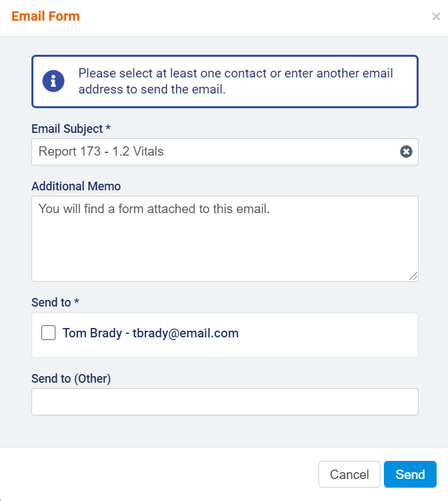The height and width of the screenshot is (501, 448).
Task: Click the Send to (Other) input box
Action: [x=224, y=401]
